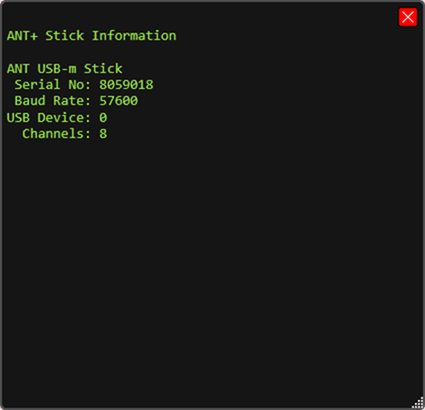Click the word "Baud" in the info list
425x410 pixels.
pos(30,101)
